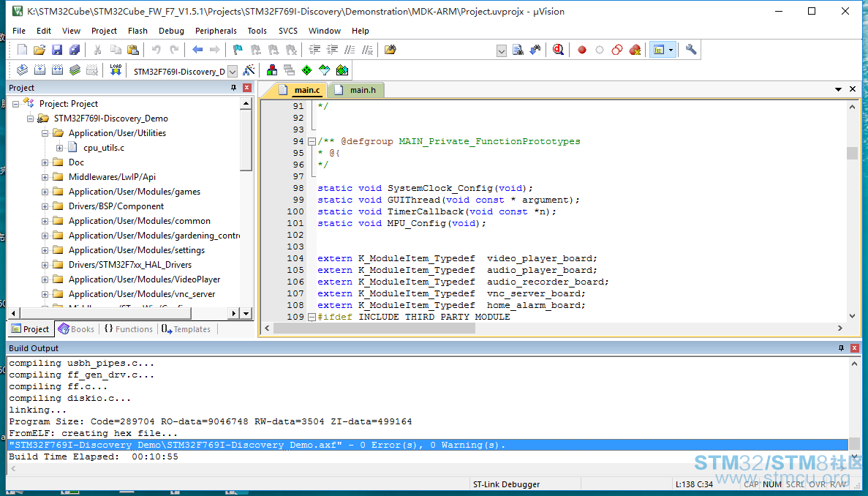Open the SVCS menu
Screen dimensions: 868x496
click(288, 31)
